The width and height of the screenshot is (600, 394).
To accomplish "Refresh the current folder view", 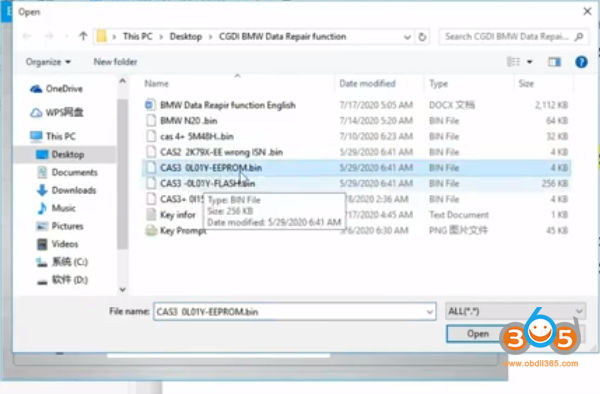I will (x=422, y=37).
